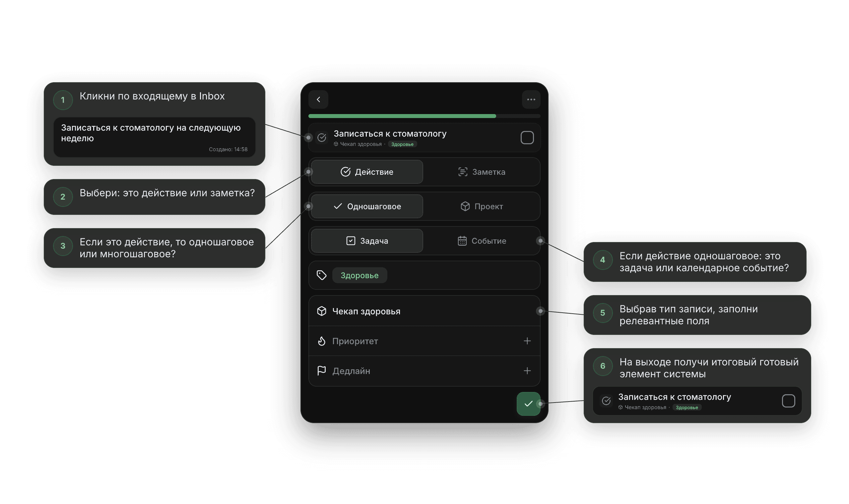Click the flame icon next to Приоритет
Screen dimensions: 849x504
[x=322, y=341]
